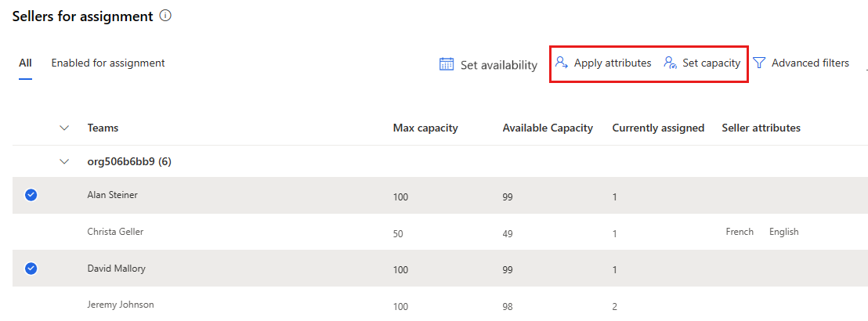Select the Christa Geller seller row
The image size is (868, 321).
115,232
